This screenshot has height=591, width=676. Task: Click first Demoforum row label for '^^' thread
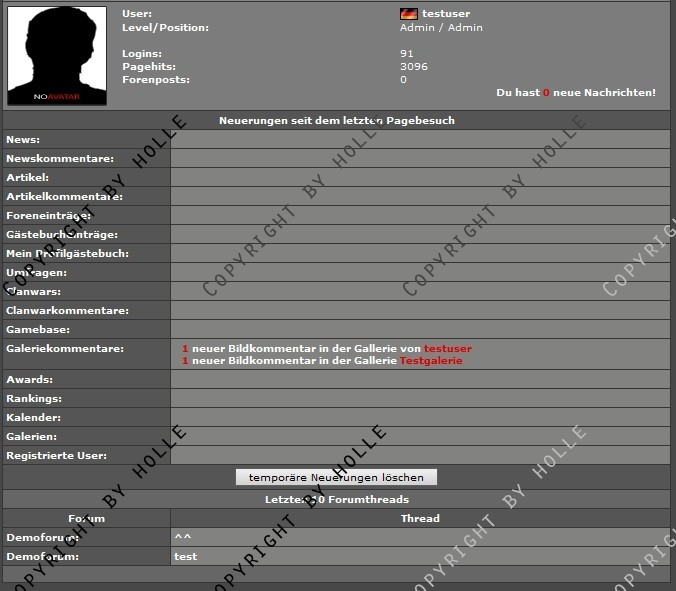(x=42, y=538)
